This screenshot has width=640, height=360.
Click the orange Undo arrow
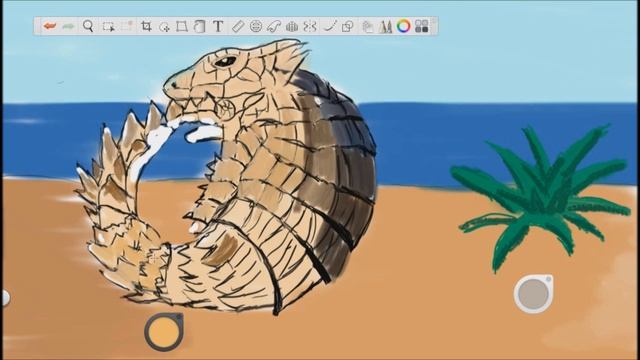[50, 27]
